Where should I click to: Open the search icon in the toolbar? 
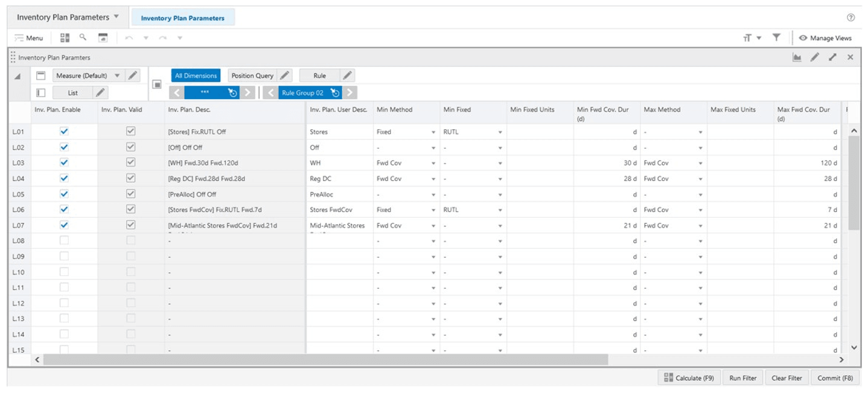83,37
